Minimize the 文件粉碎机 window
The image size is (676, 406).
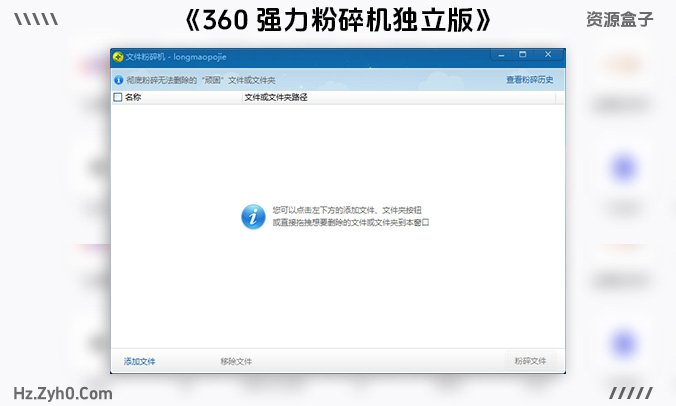click(501, 55)
